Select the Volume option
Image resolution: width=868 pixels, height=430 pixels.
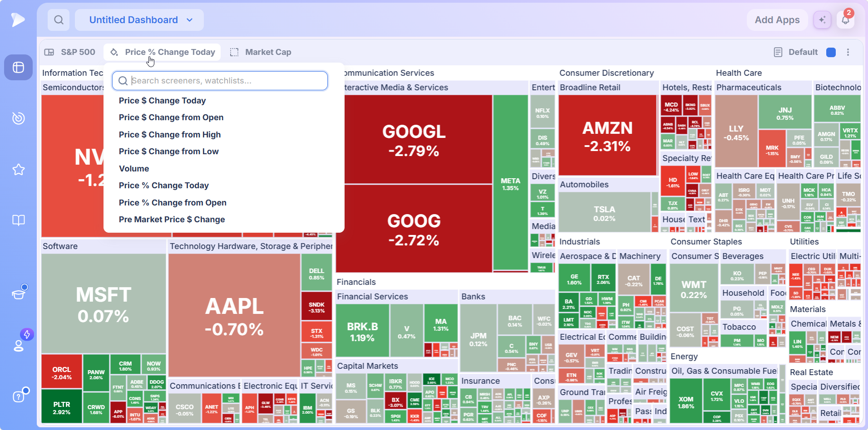134,169
